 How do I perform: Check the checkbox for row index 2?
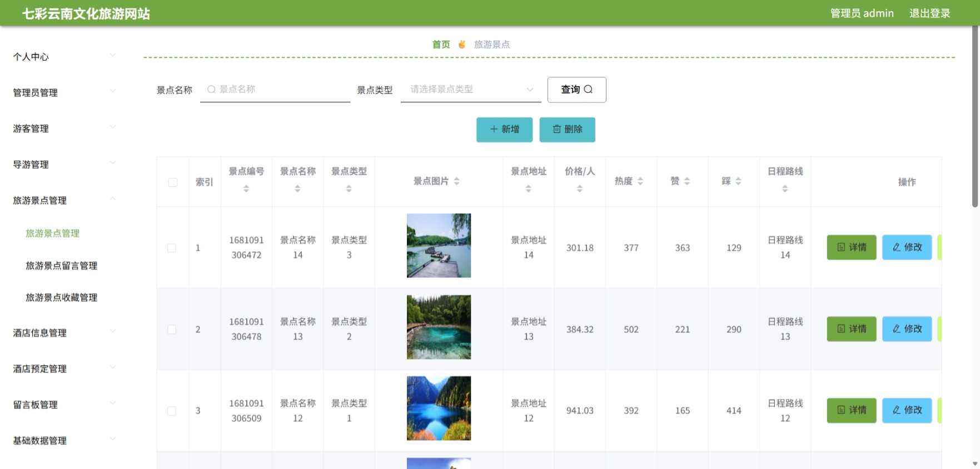tap(172, 330)
